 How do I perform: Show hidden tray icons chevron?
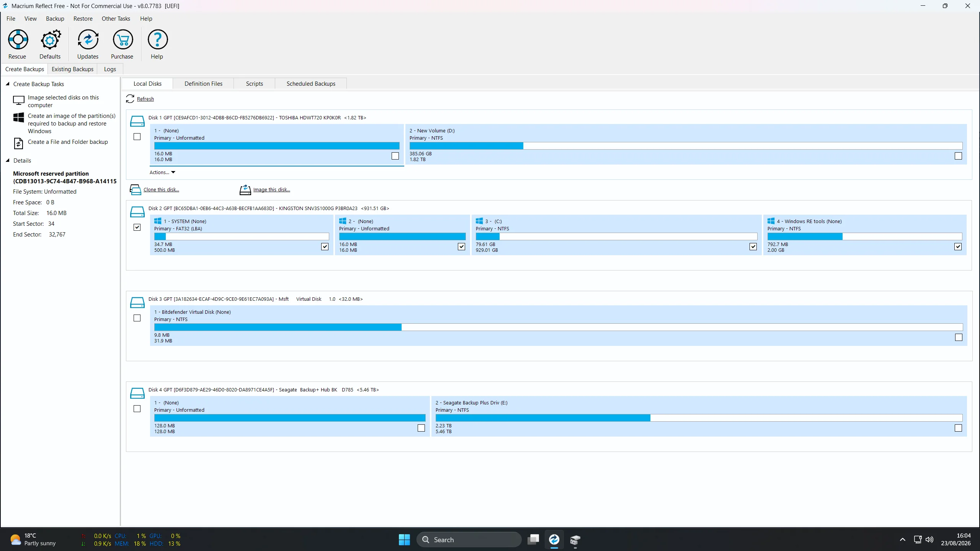coord(902,540)
